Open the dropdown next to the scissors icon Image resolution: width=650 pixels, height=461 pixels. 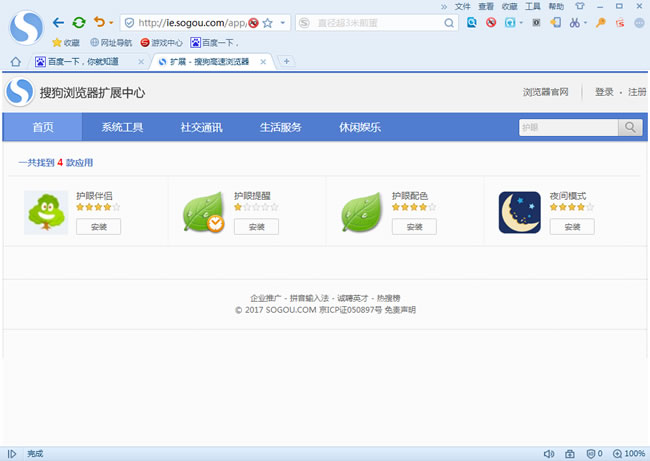pyautogui.click(x=585, y=23)
